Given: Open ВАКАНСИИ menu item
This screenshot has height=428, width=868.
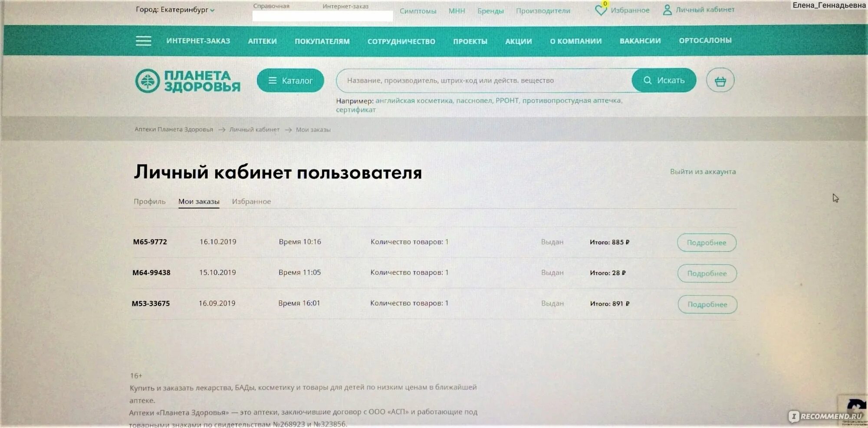Looking at the screenshot, I should (x=640, y=41).
